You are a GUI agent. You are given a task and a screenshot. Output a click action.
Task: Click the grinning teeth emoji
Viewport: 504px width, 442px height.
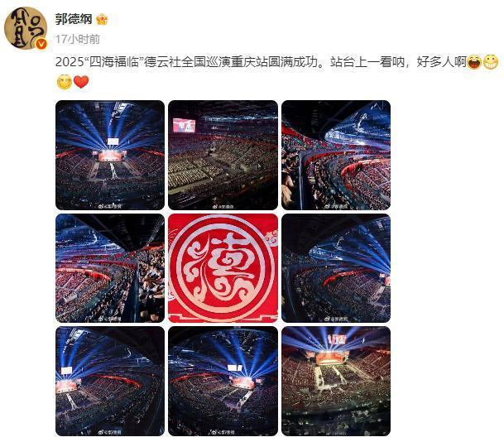[x=491, y=62]
